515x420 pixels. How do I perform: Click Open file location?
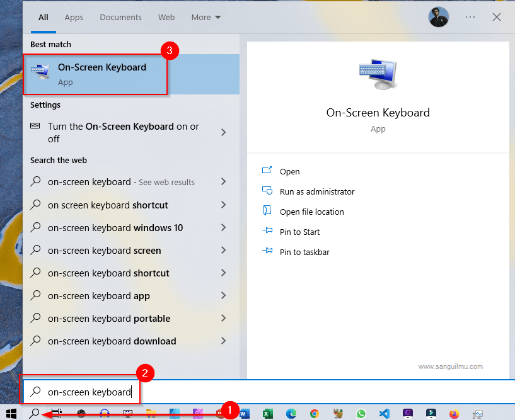(311, 212)
